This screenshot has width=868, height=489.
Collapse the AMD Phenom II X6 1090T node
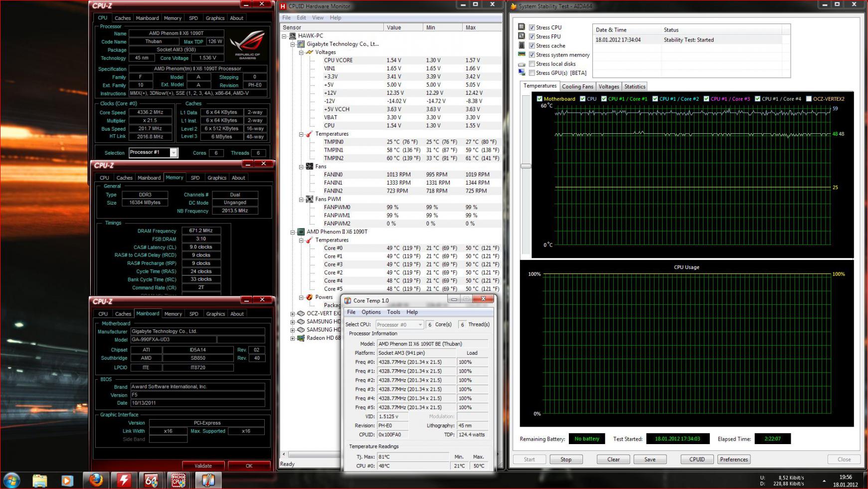(x=293, y=232)
